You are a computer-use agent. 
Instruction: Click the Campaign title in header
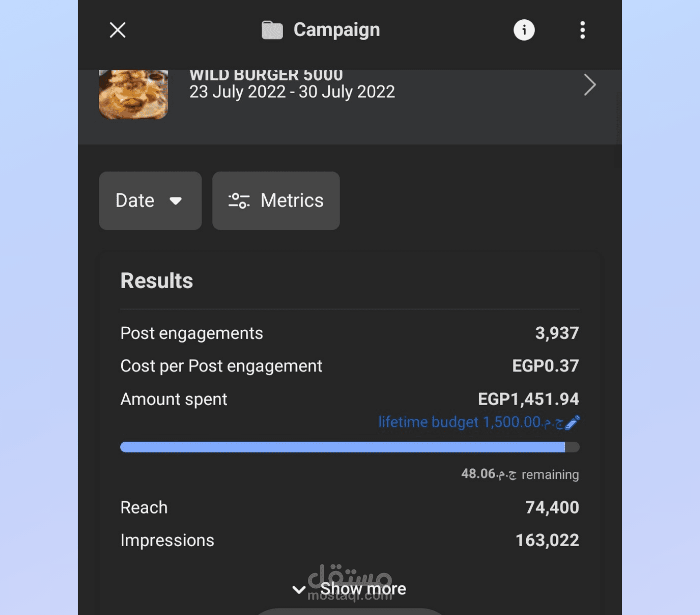click(x=337, y=30)
